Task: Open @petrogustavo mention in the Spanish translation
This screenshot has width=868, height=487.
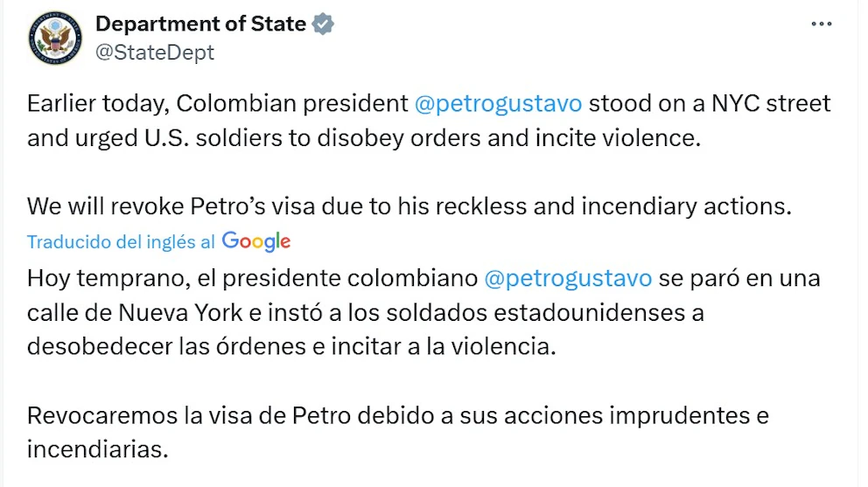Action: [x=567, y=278]
